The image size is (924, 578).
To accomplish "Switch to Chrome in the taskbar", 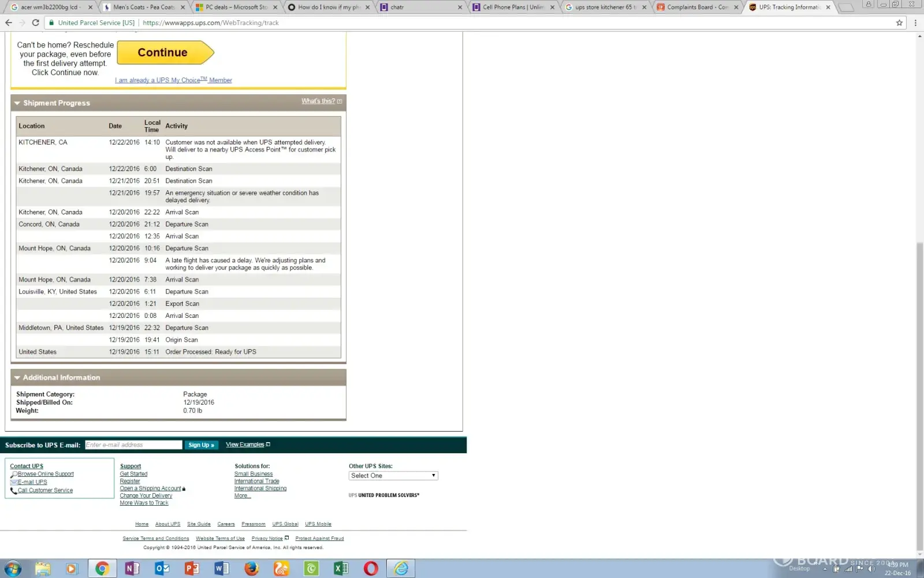I will pos(102,569).
